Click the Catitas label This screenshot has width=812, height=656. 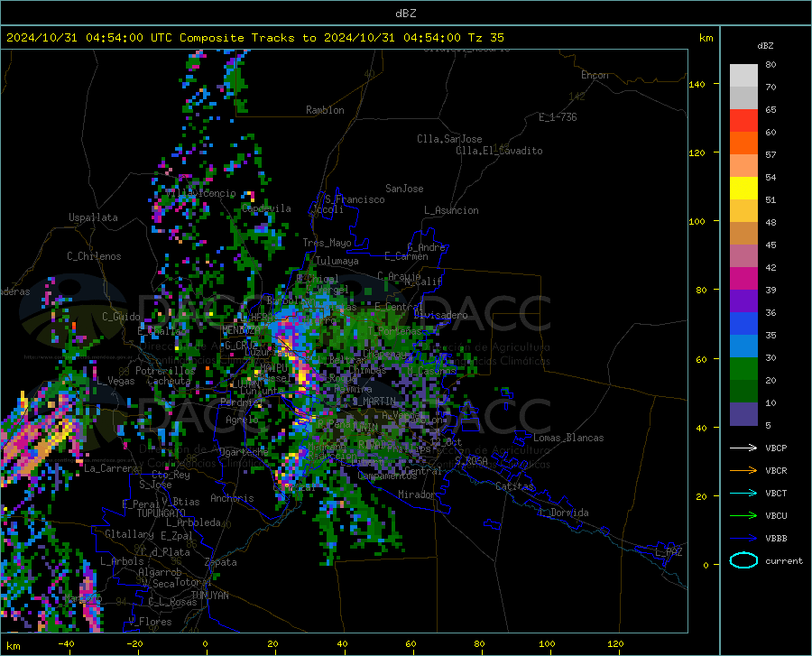tap(515, 486)
